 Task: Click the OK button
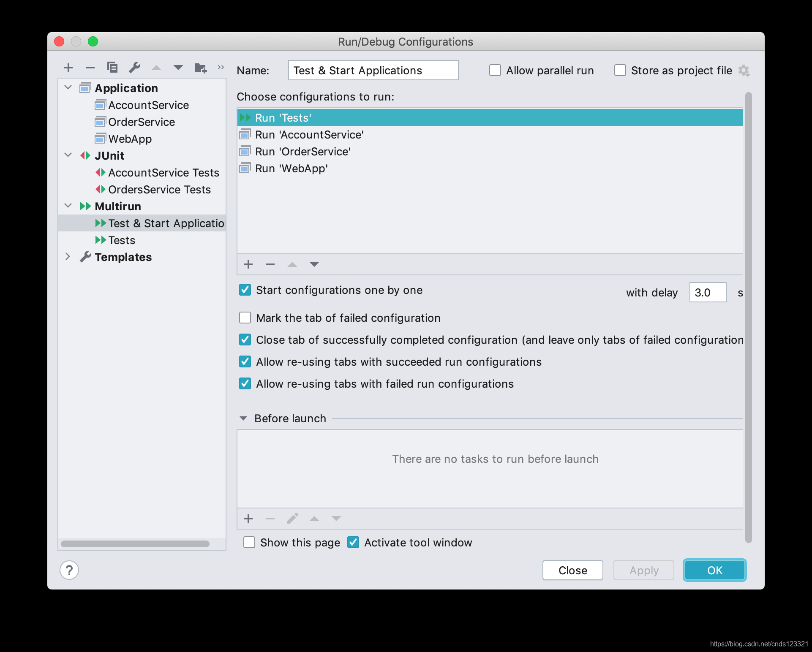[714, 570]
